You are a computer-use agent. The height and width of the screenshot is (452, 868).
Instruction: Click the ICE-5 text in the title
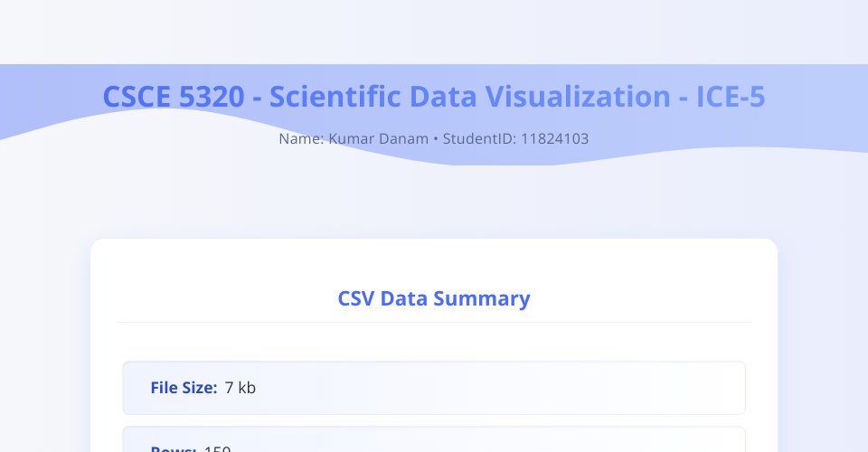click(x=731, y=97)
